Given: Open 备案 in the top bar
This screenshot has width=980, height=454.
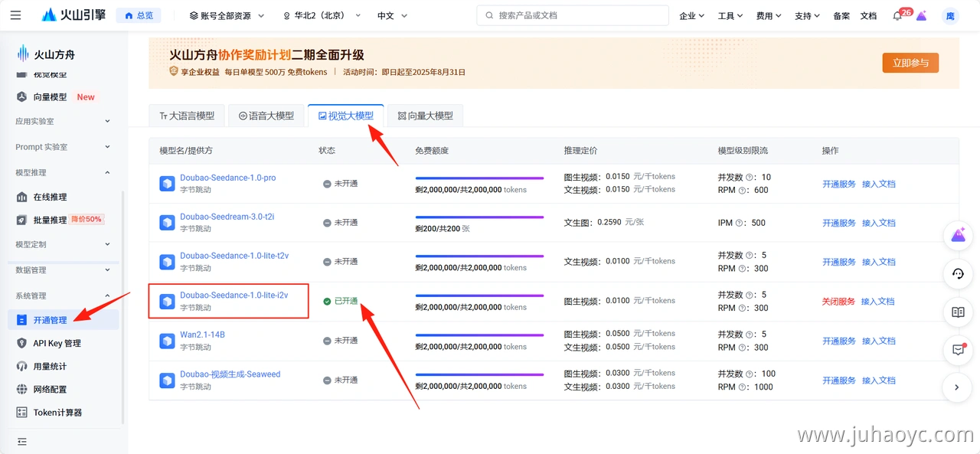Looking at the screenshot, I should (841, 15).
